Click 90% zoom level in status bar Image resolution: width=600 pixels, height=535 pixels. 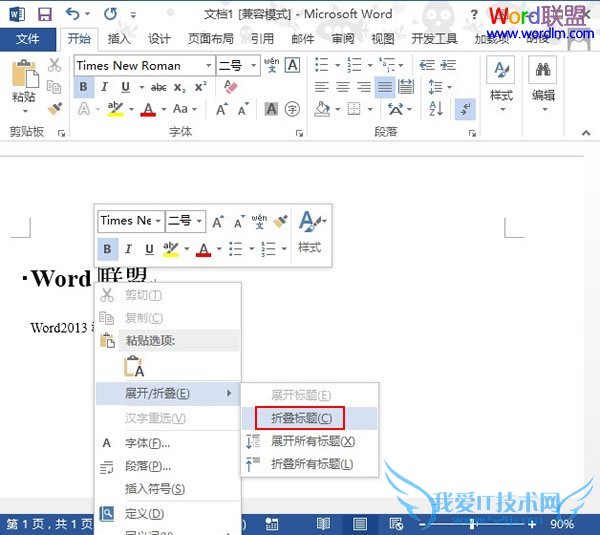562,524
